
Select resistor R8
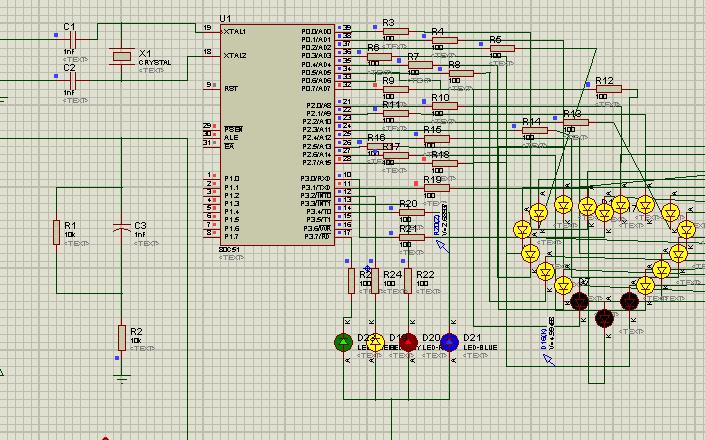pos(461,73)
